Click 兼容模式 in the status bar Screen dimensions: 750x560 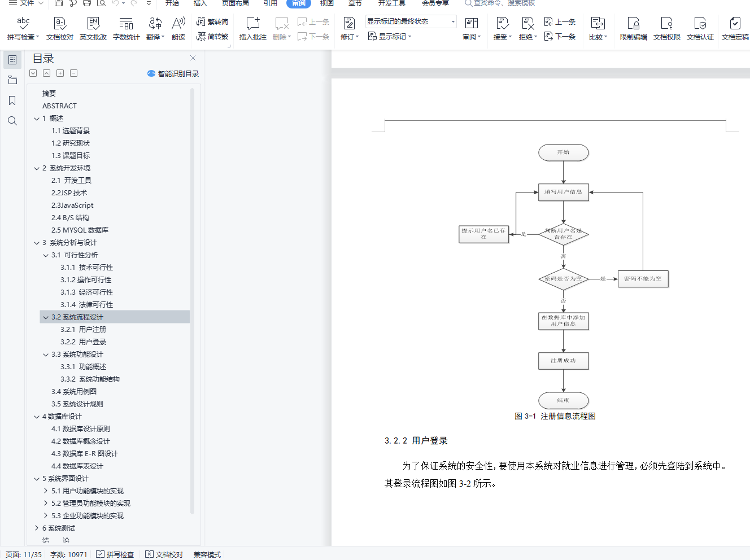(x=207, y=554)
